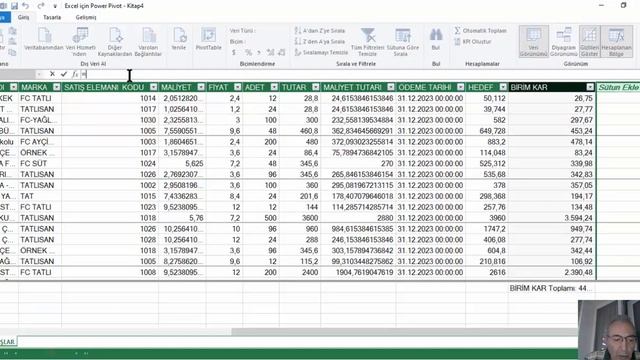Open the FİYAT column filter dropdown
Screen dimensions: 640x360
coord(238,87)
